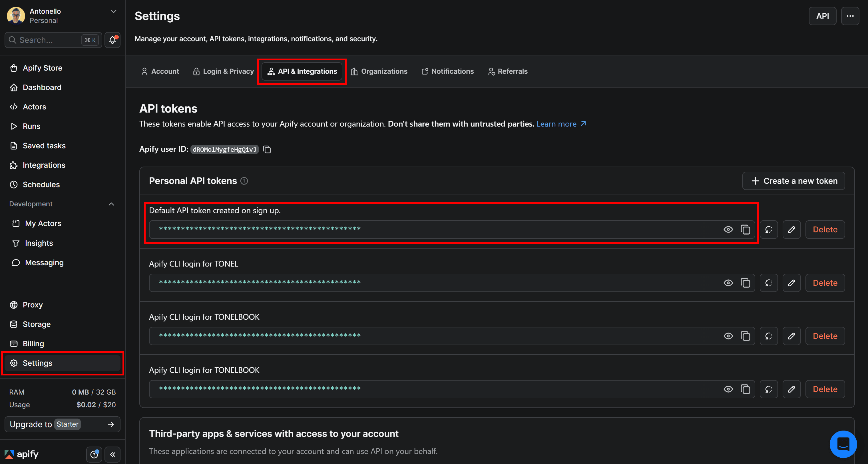This screenshot has width=868, height=464.
Task: Open the chat support bubble
Action: [843, 444]
